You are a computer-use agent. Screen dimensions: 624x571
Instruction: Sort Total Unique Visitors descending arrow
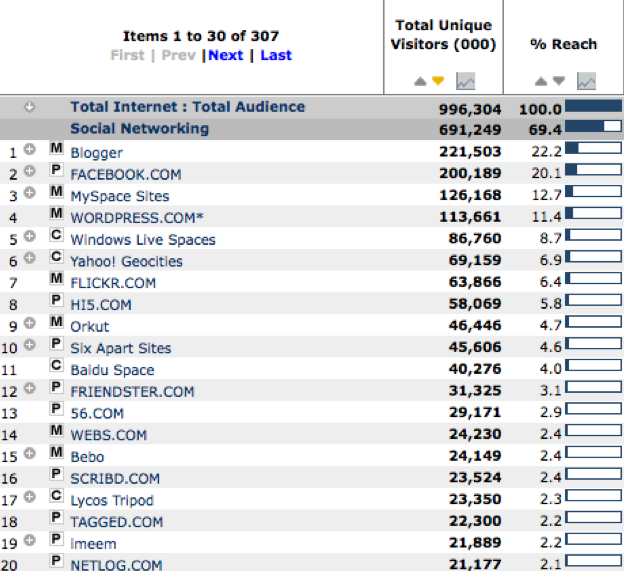click(438, 81)
